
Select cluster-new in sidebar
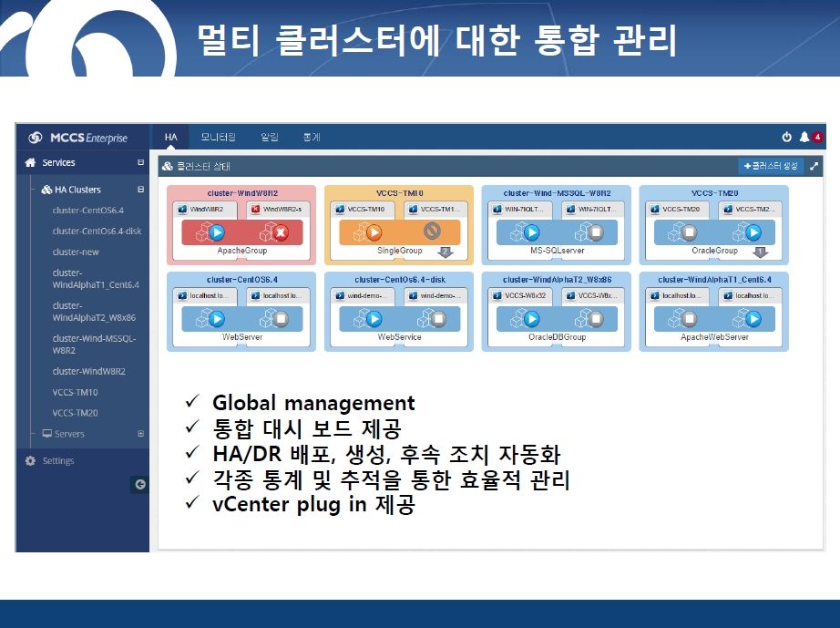click(76, 252)
